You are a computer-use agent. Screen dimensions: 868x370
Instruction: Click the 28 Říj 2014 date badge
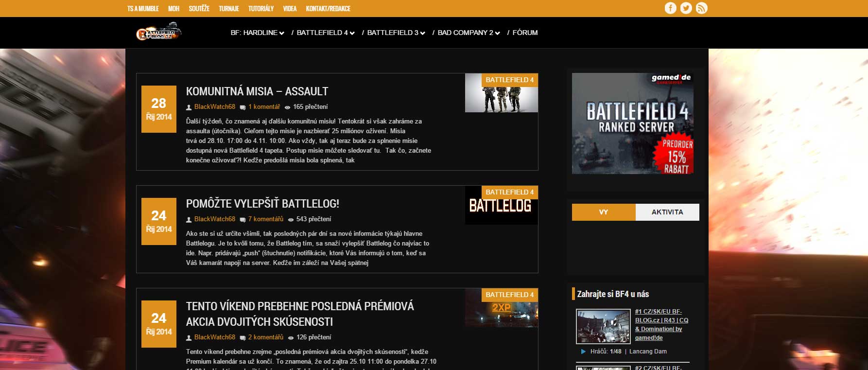[x=158, y=109]
